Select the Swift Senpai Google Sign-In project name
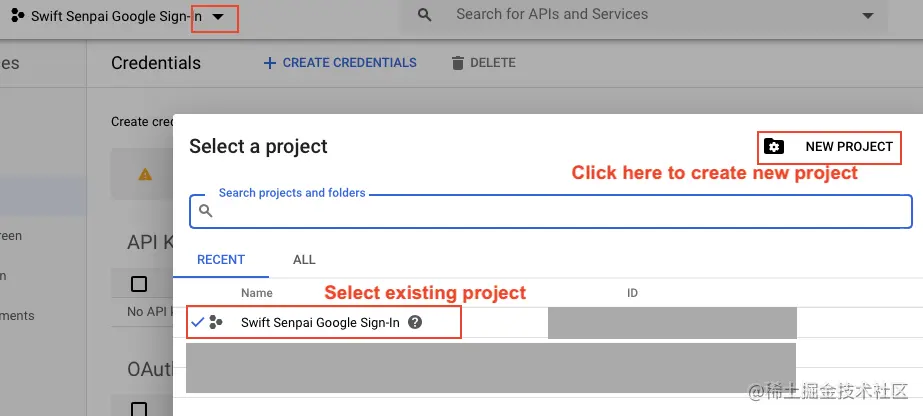 click(320, 323)
